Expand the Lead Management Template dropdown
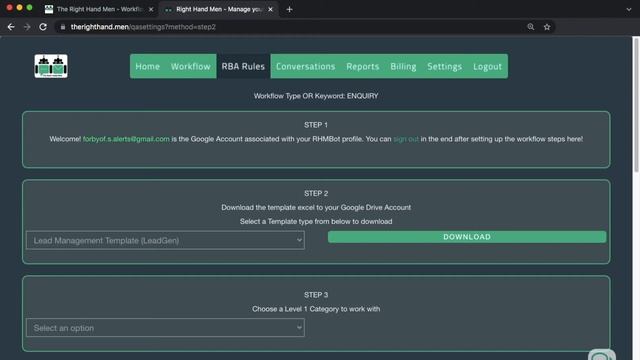Viewport: 640px width, 360px height. click(165, 240)
